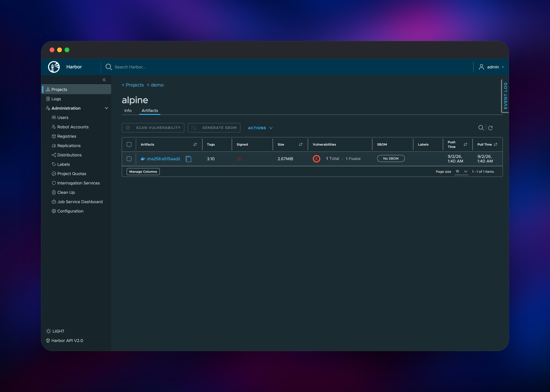Click the Robot Accounts icon
The width and height of the screenshot is (550, 392).
pos(54,127)
